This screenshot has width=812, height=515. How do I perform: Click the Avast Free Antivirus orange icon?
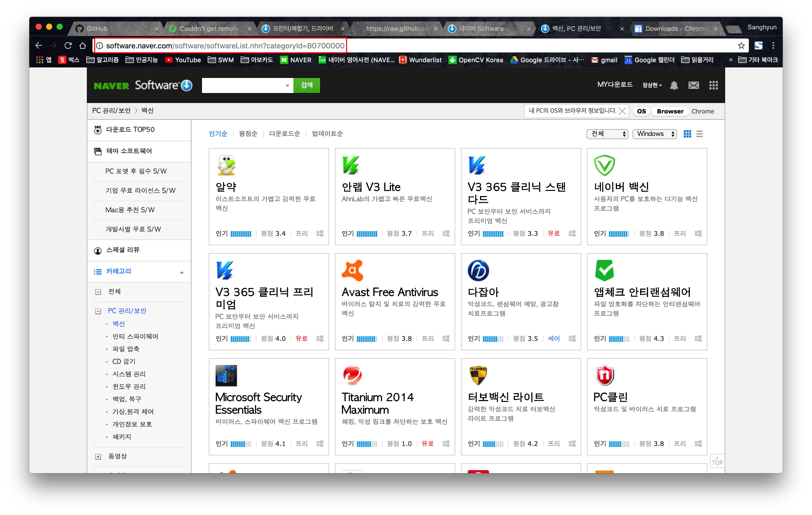pos(352,270)
